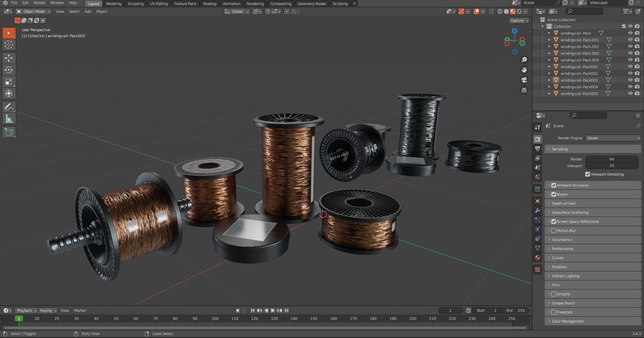The image size is (644, 338).
Task: Select the Transform tool
Action: (9, 93)
